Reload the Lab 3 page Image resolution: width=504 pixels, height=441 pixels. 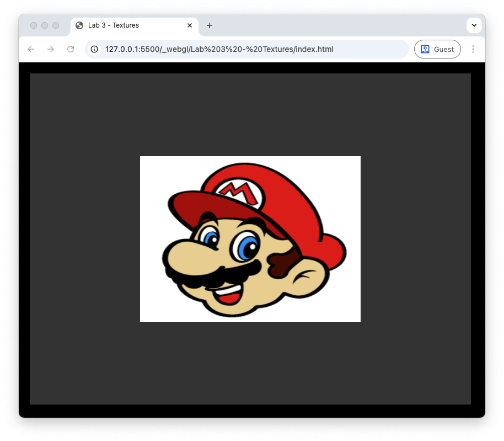coord(71,49)
